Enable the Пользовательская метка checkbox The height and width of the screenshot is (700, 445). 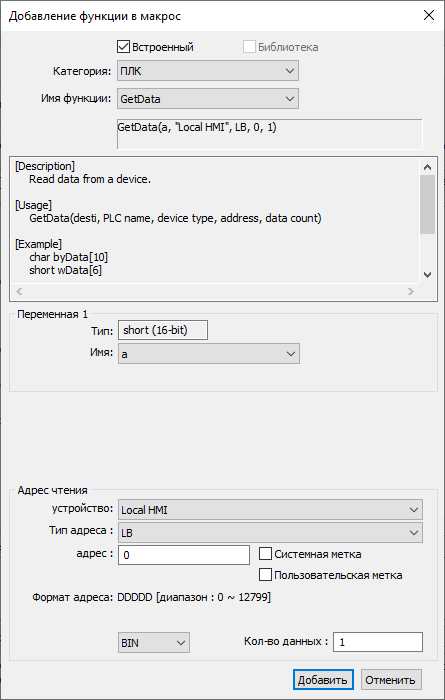click(x=265, y=575)
